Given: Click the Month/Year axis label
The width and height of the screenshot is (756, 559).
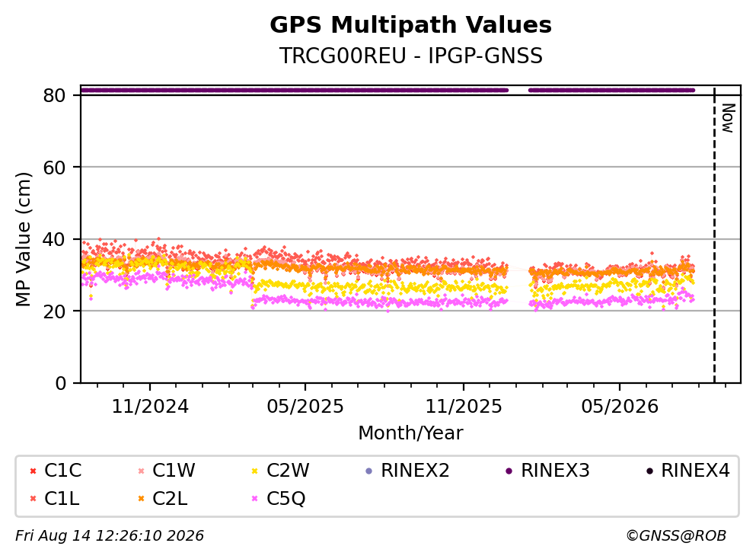Looking at the screenshot, I should click(x=410, y=433).
